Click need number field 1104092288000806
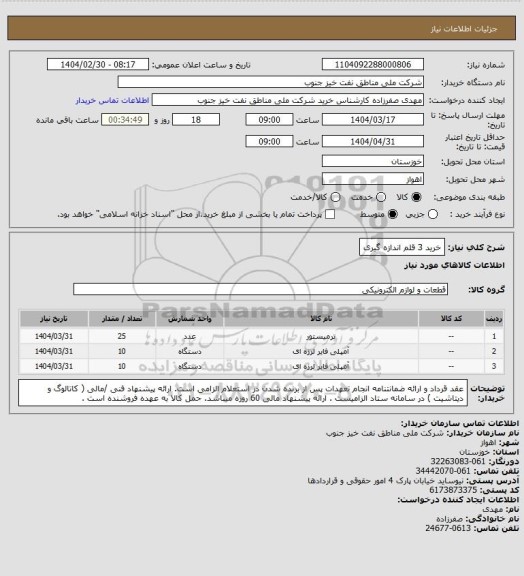 373,64
